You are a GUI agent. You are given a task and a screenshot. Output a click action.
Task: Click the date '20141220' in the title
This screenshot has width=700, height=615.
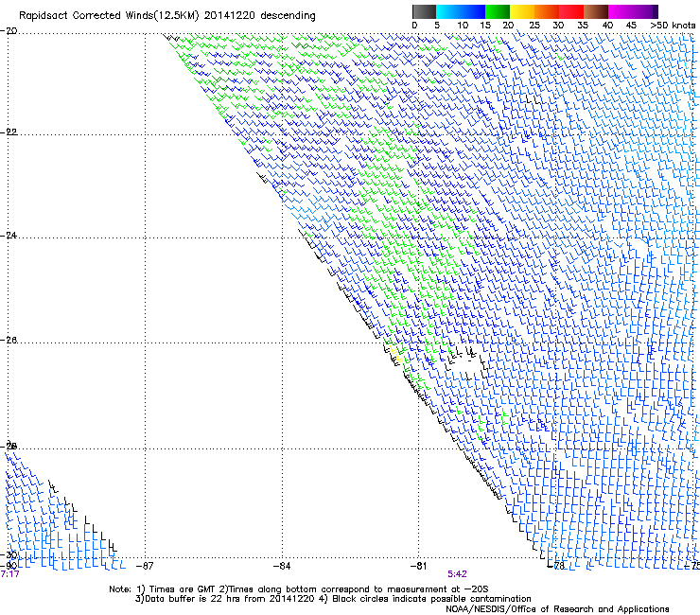tap(230, 16)
